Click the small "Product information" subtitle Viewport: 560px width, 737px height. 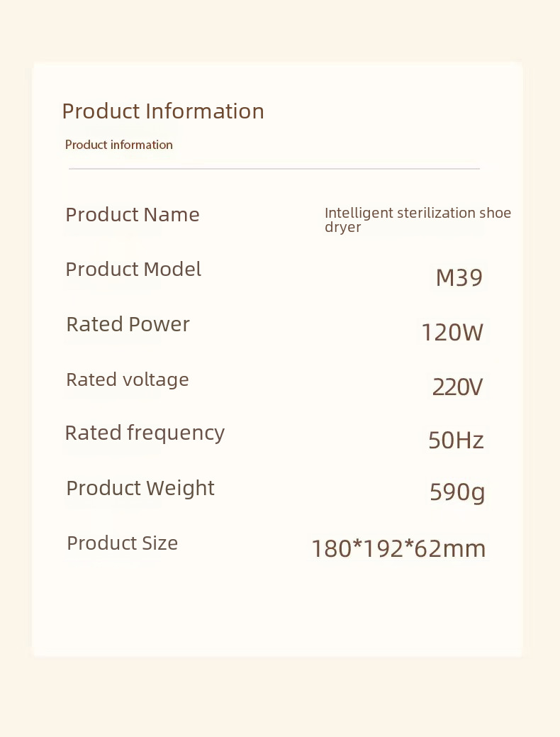click(x=119, y=145)
